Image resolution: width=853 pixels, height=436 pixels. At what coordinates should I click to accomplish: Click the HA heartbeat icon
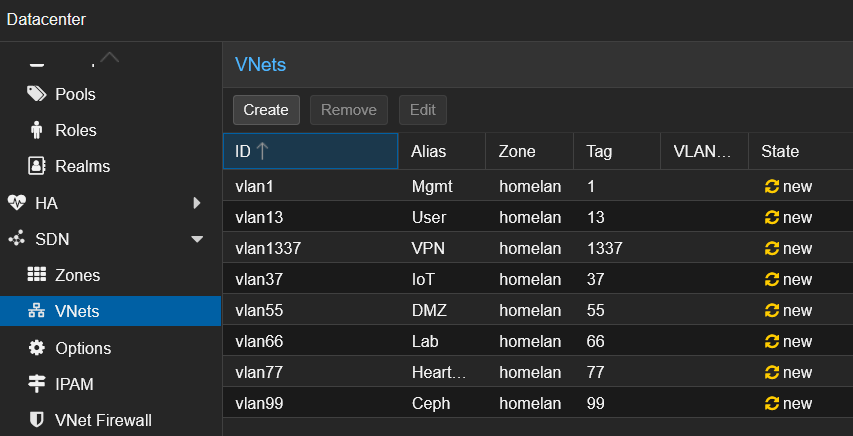16,203
